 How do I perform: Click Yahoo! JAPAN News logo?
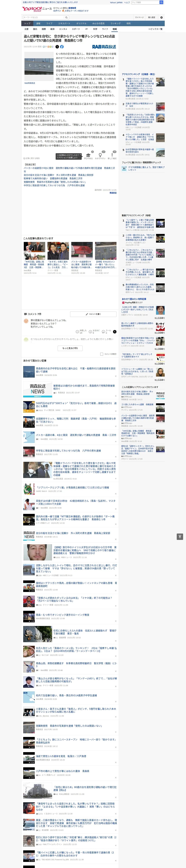[37, 9]
